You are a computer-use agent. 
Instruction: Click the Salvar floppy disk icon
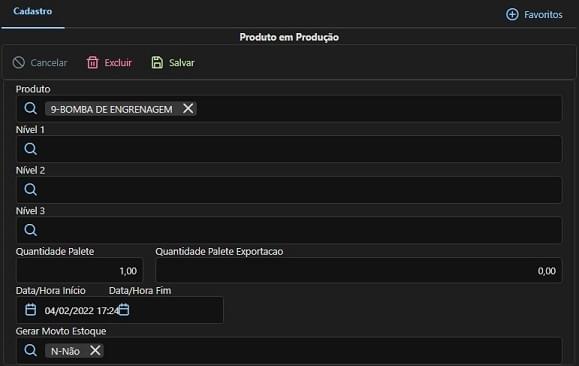(157, 62)
